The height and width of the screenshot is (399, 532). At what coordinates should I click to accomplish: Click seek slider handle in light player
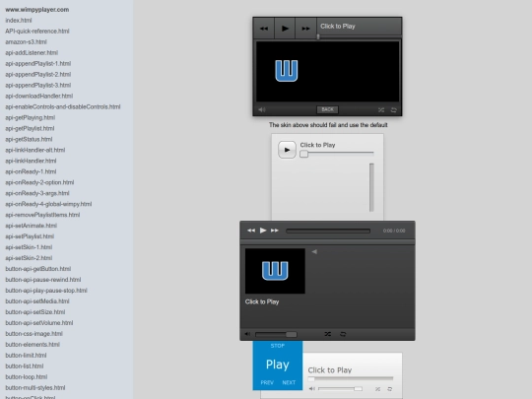click(x=304, y=154)
